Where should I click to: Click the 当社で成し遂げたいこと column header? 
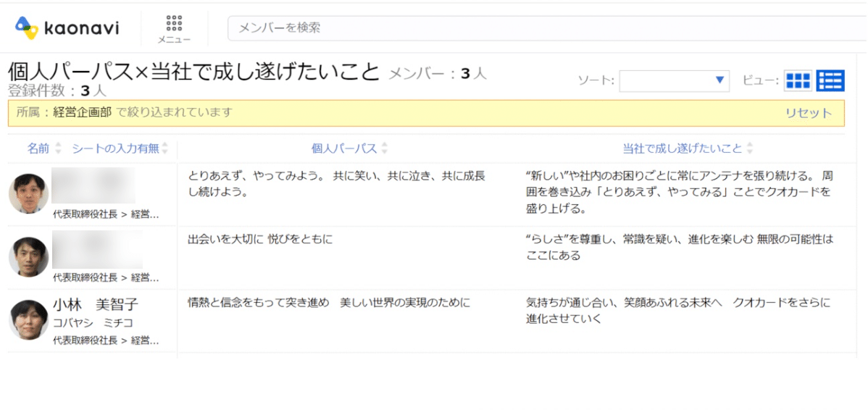pyautogui.click(x=682, y=148)
